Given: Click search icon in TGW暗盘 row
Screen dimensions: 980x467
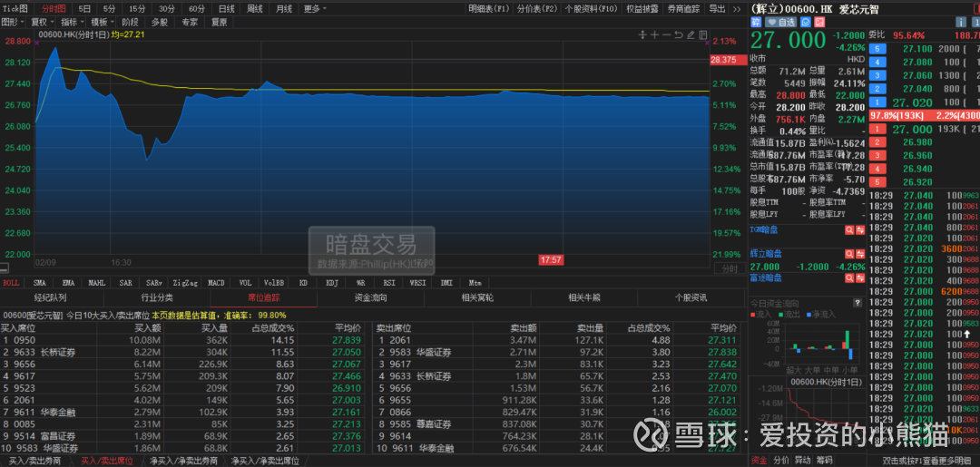Looking at the screenshot, I should (849, 229).
